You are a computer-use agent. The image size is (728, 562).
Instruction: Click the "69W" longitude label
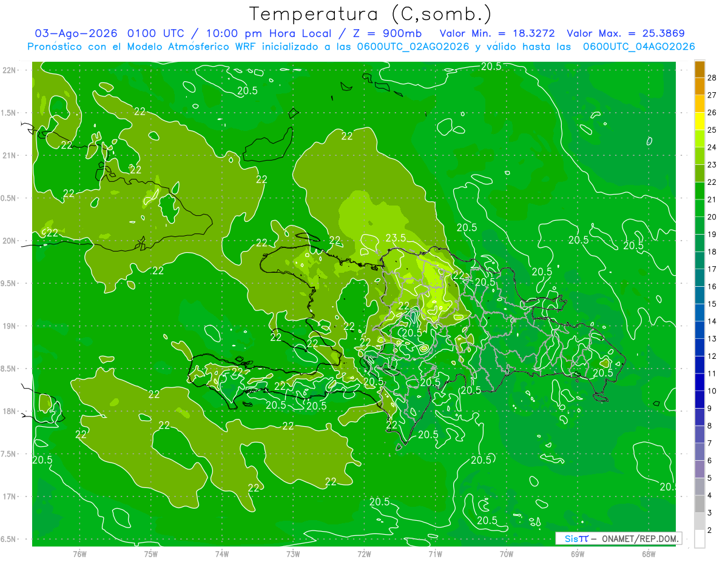(578, 554)
